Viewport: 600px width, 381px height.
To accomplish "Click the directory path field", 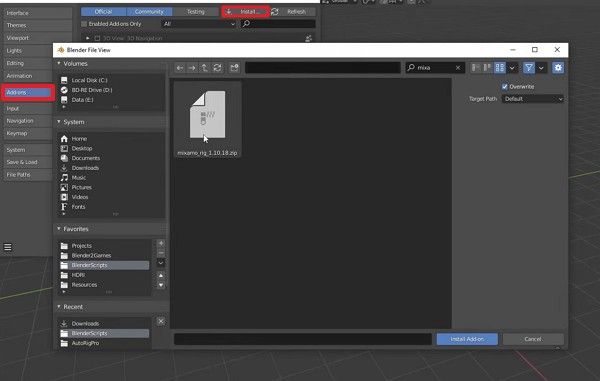I will [323, 68].
